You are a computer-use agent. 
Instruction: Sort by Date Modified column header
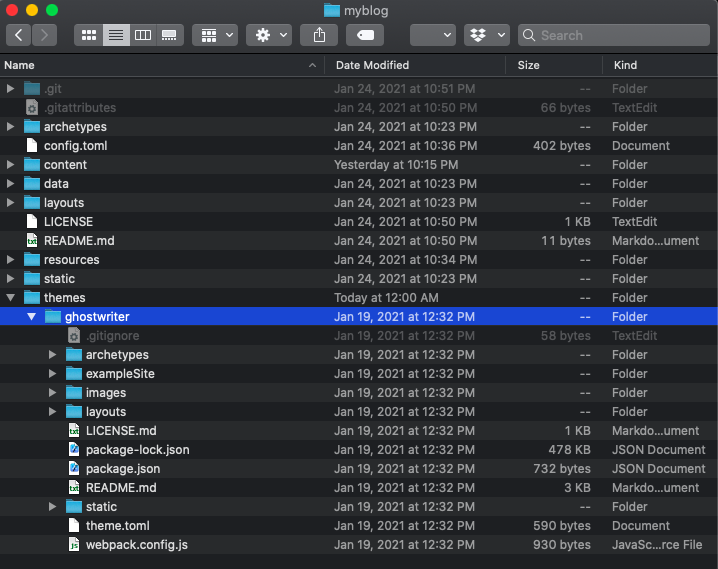coord(415,65)
